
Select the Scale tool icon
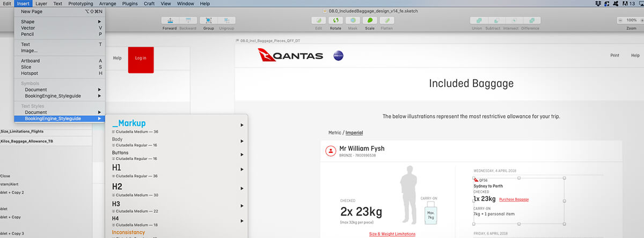click(370, 20)
